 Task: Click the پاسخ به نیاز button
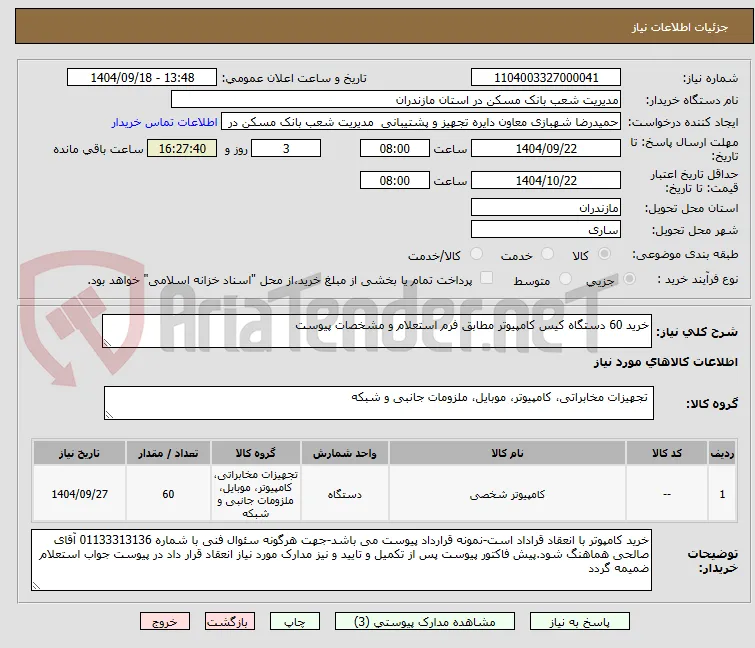pos(580,622)
